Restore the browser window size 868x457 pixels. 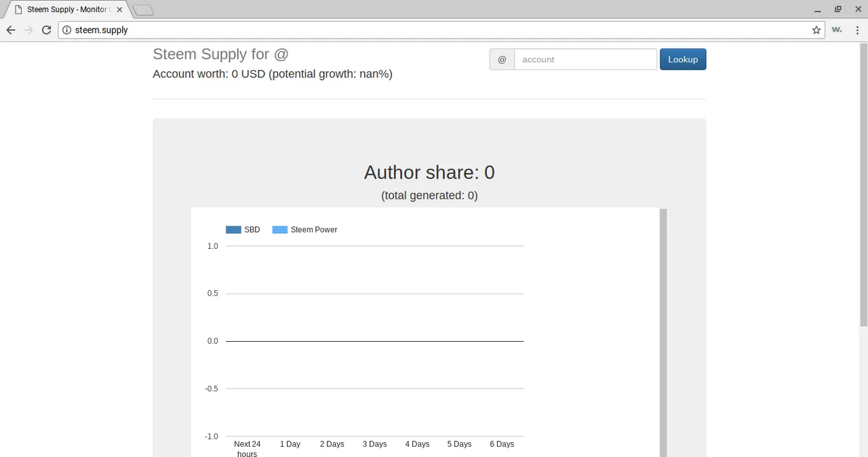(837, 9)
